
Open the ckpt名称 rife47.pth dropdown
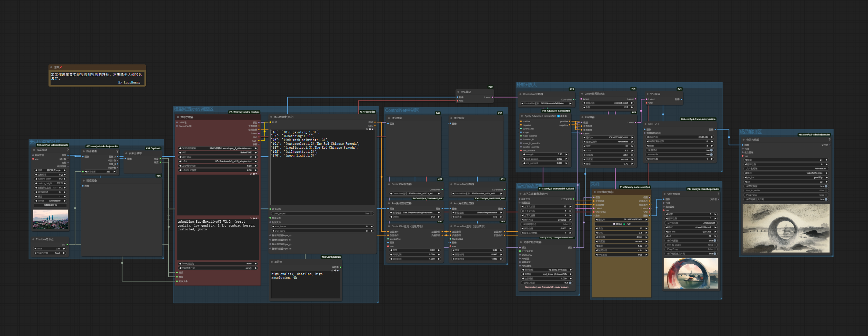click(680, 137)
